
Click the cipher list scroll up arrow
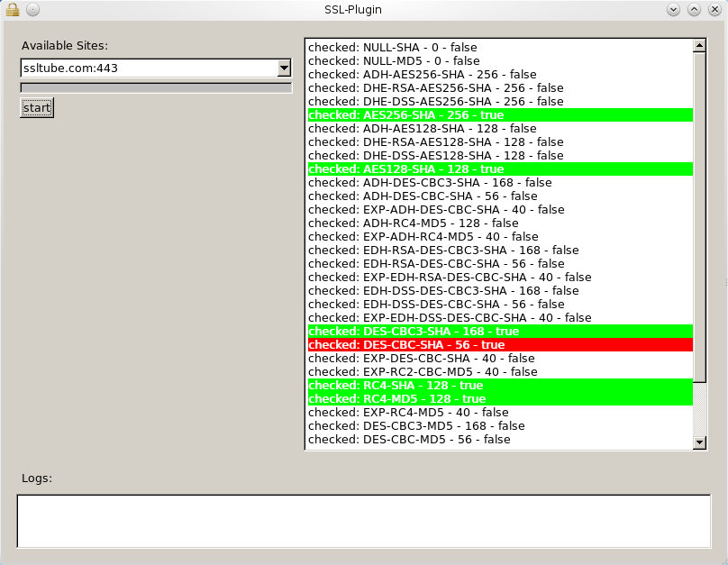[700, 46]
